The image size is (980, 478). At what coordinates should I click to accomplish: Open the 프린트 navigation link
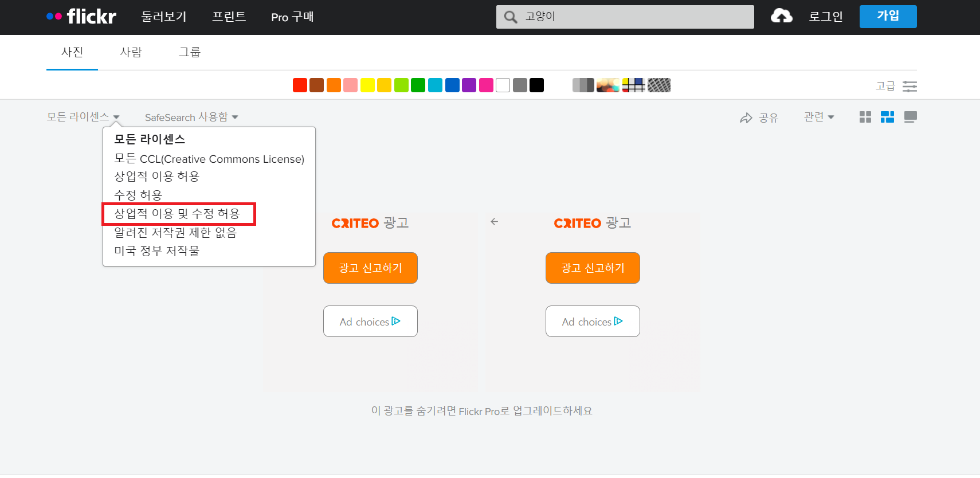229,17
